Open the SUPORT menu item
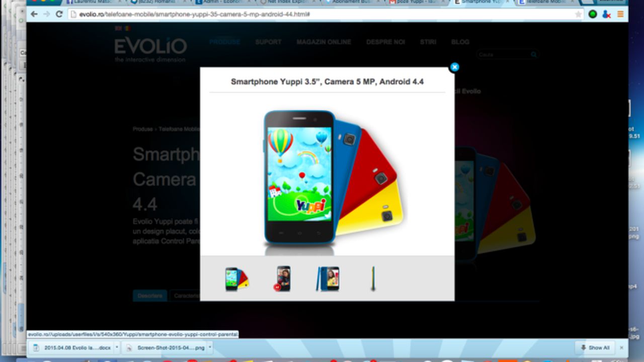 click(268, 42)
